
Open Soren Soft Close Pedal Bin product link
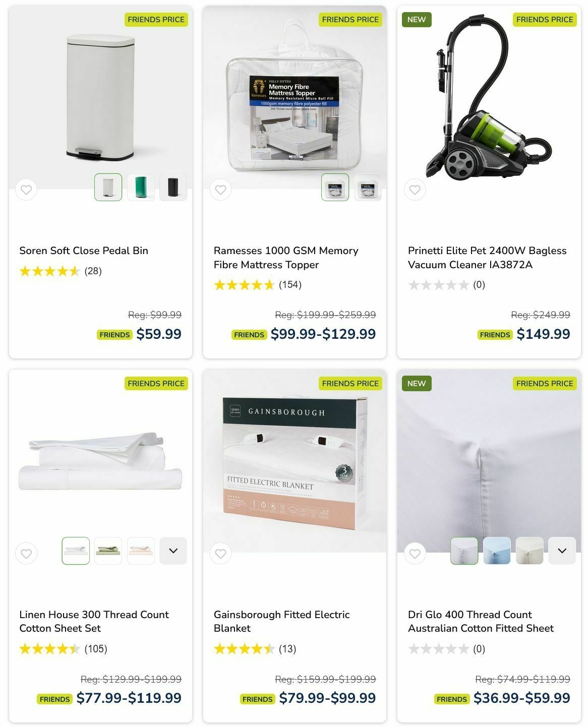84,251
